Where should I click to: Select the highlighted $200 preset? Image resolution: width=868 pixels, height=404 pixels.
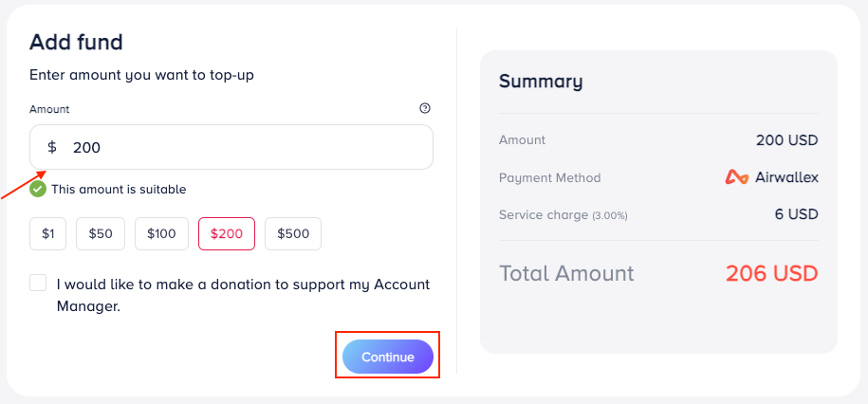click(x=226, y=233)
